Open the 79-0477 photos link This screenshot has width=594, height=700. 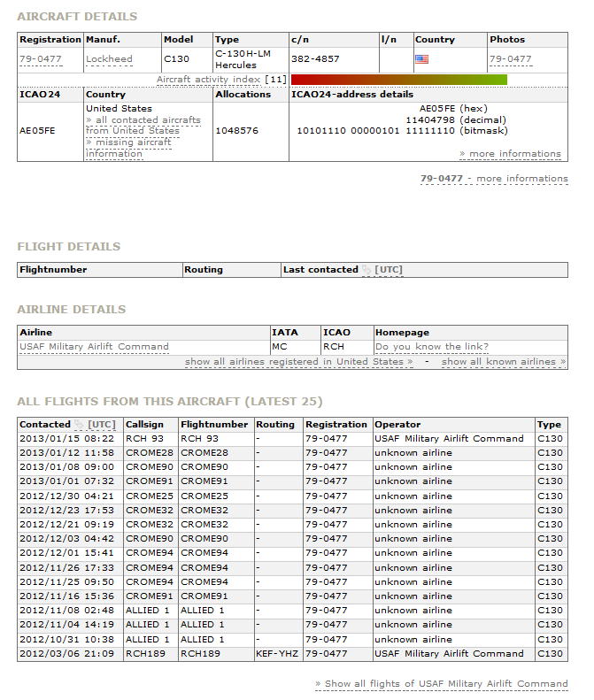(511, 59)
